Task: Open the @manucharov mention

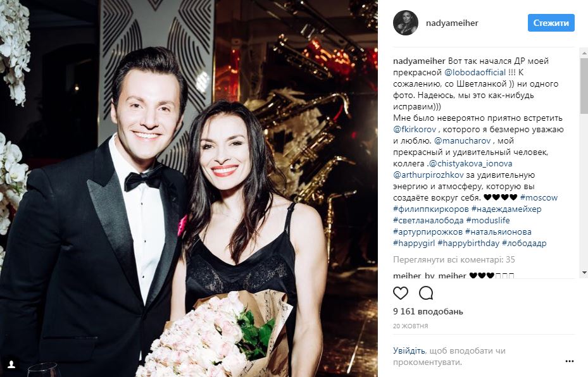Action: [463, 141]
